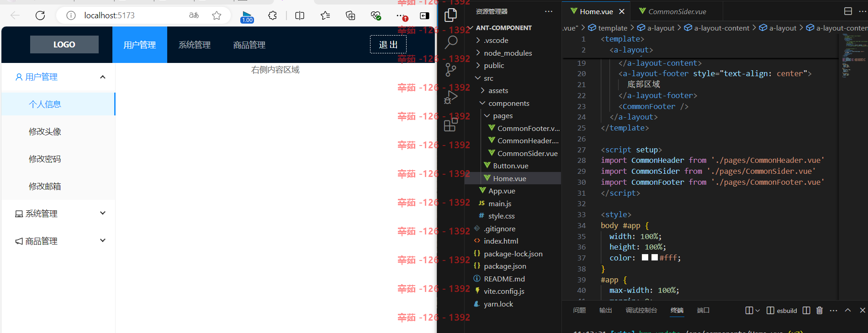
Task: Split the editor layout icon
Action: (x=848, y=11)
